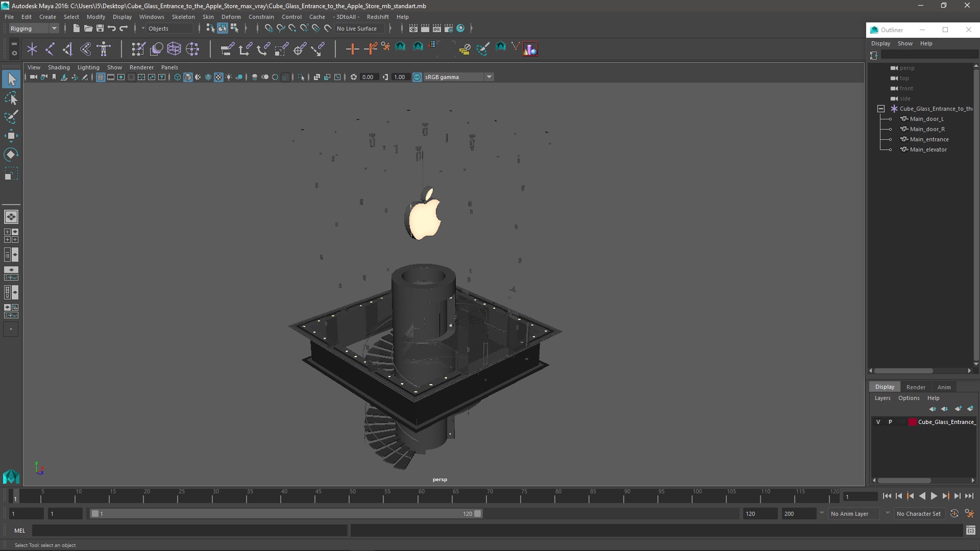The image size is (980, 551).
Task: Select the arrow Select tool
Action: [x=11, y=79]
